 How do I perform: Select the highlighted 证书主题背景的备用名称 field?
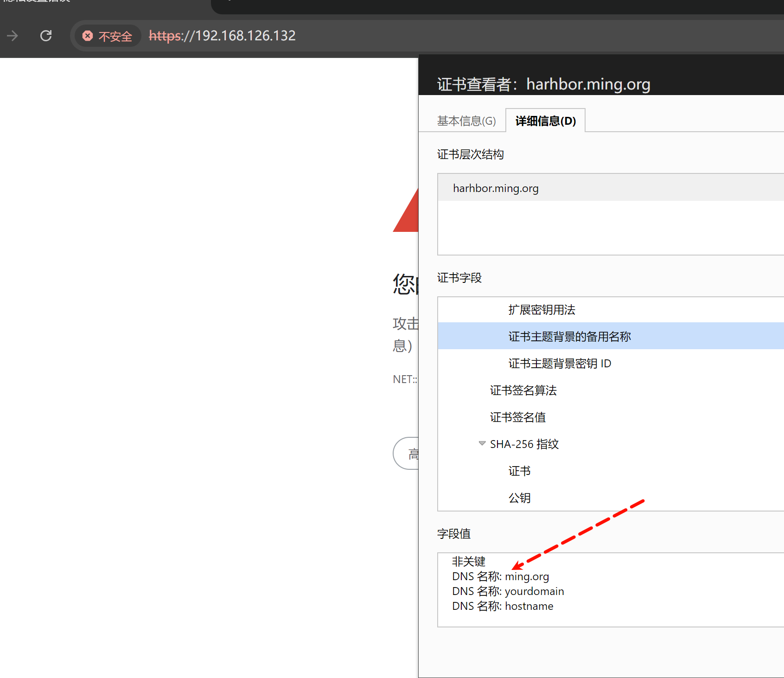point(569,337)
